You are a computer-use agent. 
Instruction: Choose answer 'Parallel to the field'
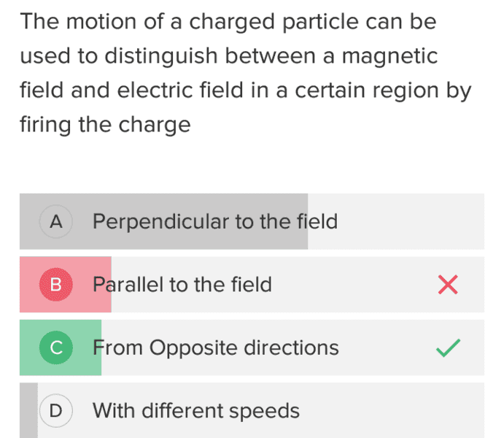182,285
